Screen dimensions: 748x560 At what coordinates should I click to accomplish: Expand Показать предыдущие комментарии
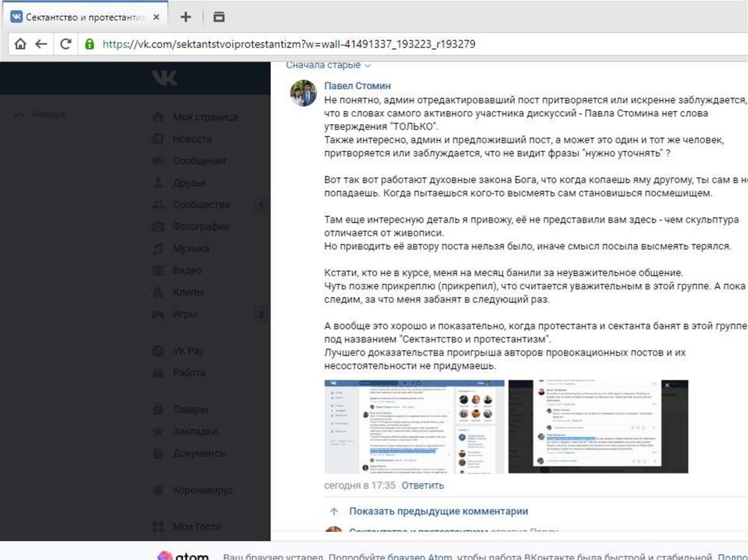pyautogui.click(x=438, y=511)
